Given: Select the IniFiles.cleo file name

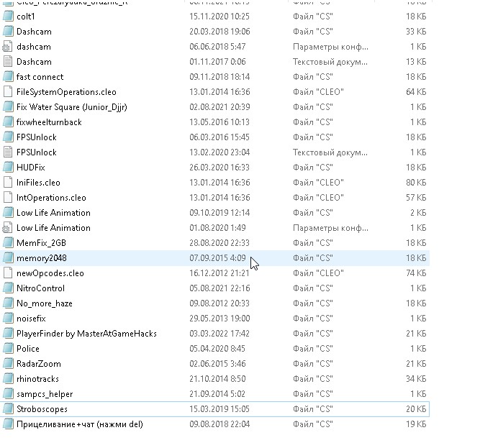Looking at the screenshot, I should 38,183.
